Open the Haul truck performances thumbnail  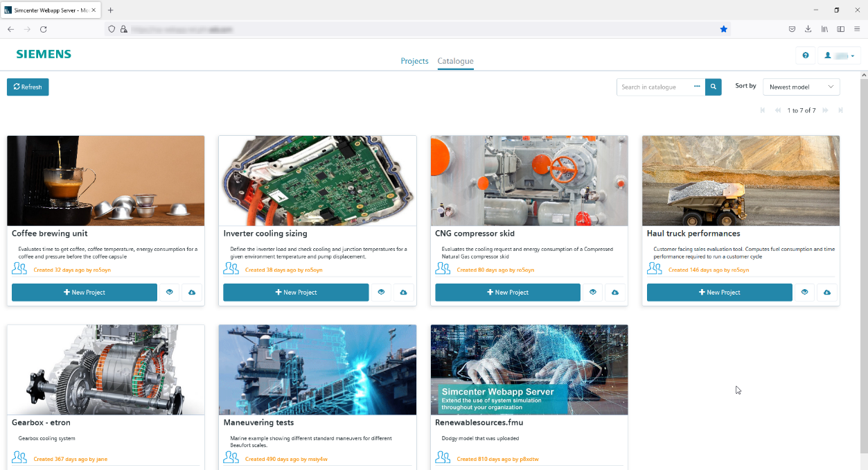(x=741, y=180)
